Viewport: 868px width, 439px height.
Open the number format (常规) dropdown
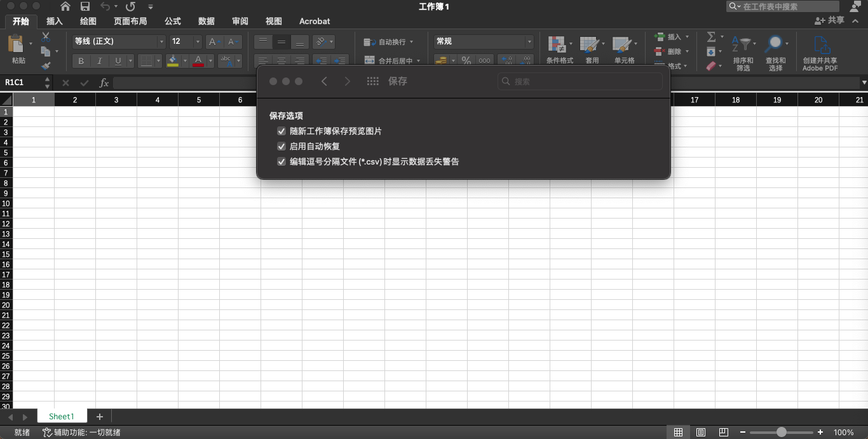(529, 41)
